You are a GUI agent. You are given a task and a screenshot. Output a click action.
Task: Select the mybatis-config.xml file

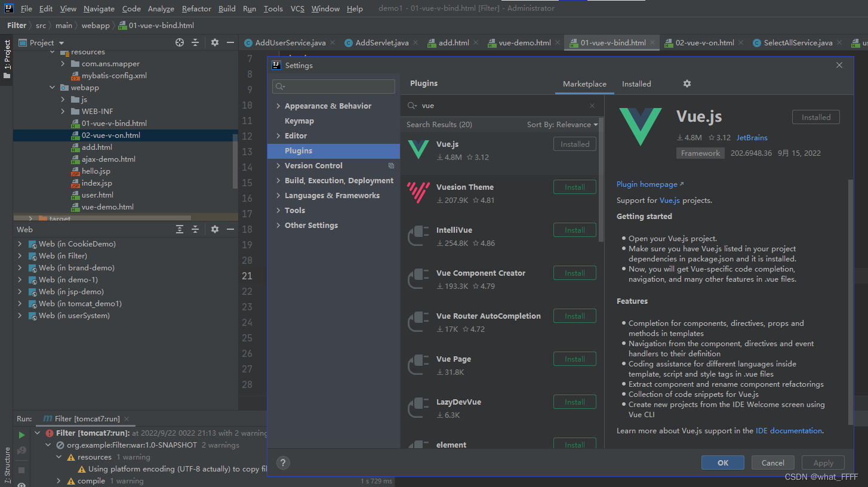click(114, 76)
